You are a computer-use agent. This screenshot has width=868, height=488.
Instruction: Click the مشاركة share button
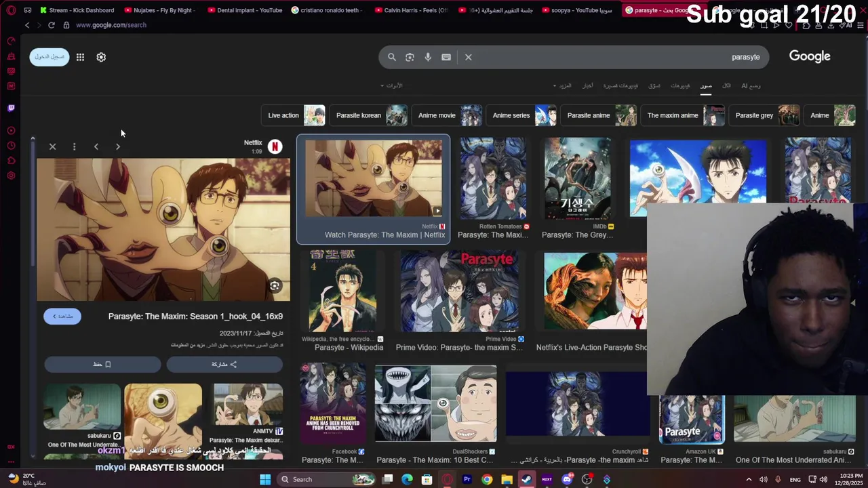(224, 365)
